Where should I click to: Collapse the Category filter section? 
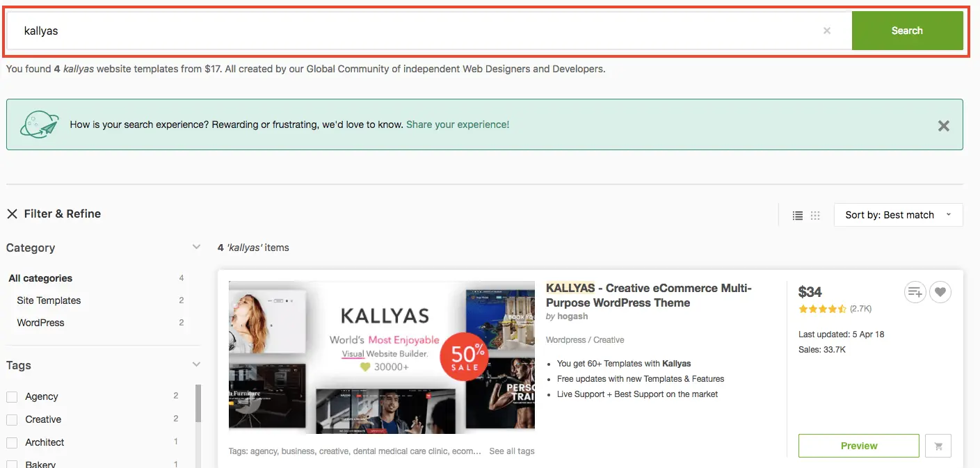tap(196, 248)
